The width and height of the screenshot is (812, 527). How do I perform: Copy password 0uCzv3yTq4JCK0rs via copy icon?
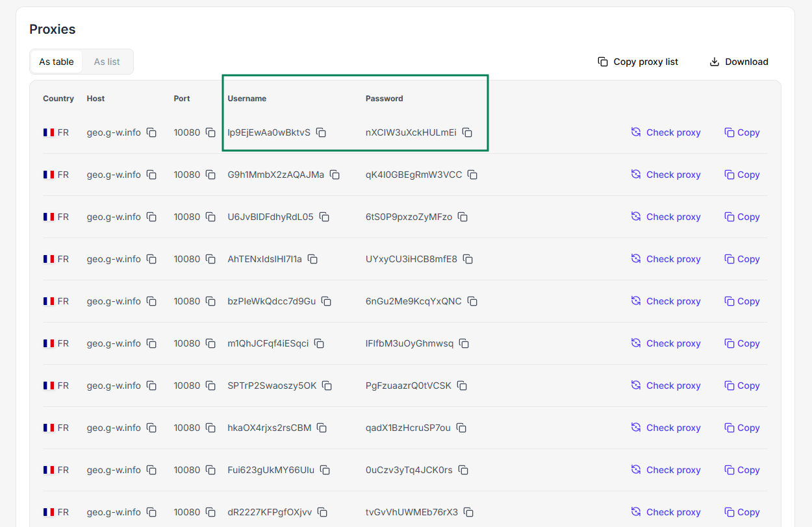coord(463,470)
